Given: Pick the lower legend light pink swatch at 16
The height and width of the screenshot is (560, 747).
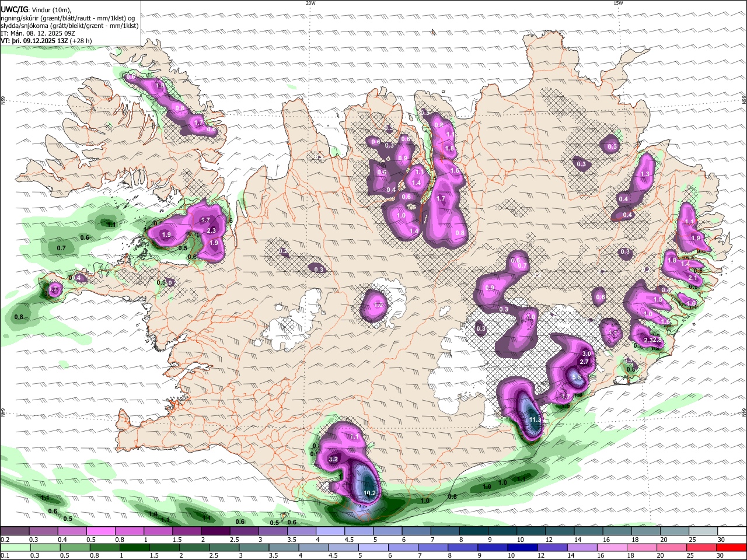Looking at the screenshot, I should pyautogui.click(x=612, y=547).
